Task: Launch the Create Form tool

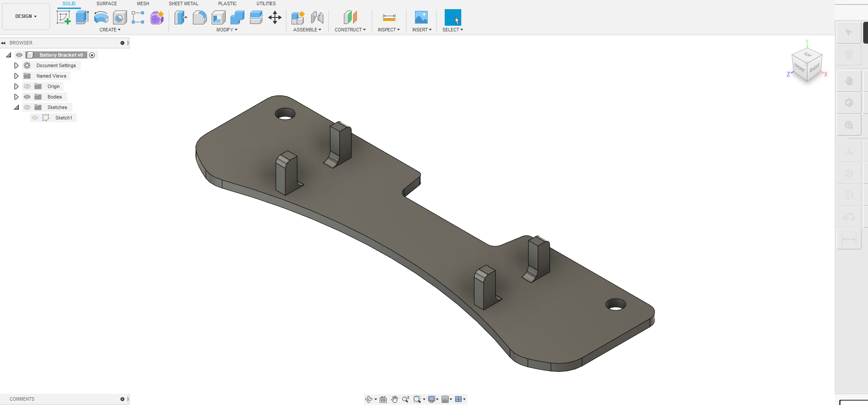Action: [x=157, y=17]
